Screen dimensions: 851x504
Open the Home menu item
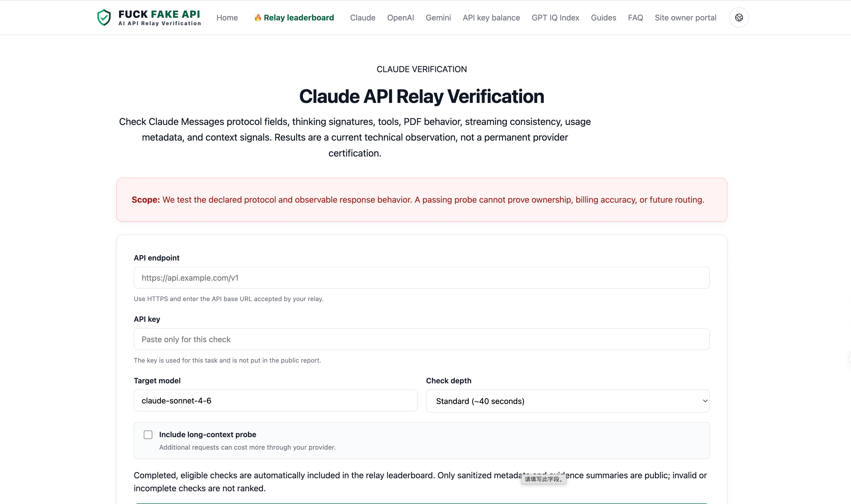(x=227, y=18)
